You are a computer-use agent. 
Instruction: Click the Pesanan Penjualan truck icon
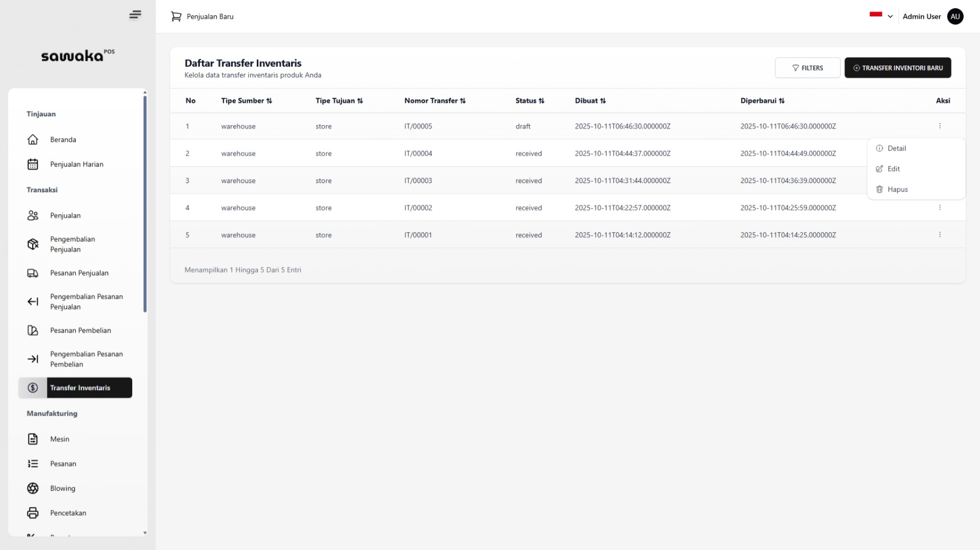pyautogui.click(x=33, y=273)
